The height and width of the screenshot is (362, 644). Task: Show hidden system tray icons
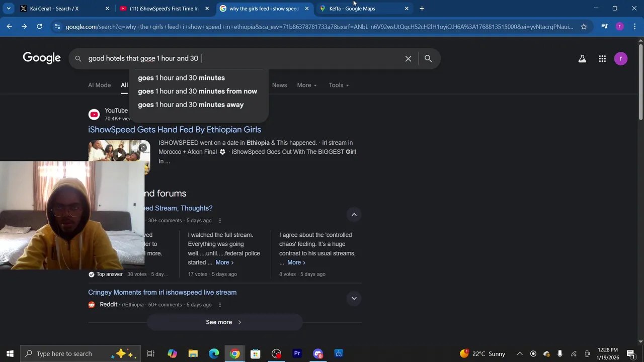click(520, 353)
